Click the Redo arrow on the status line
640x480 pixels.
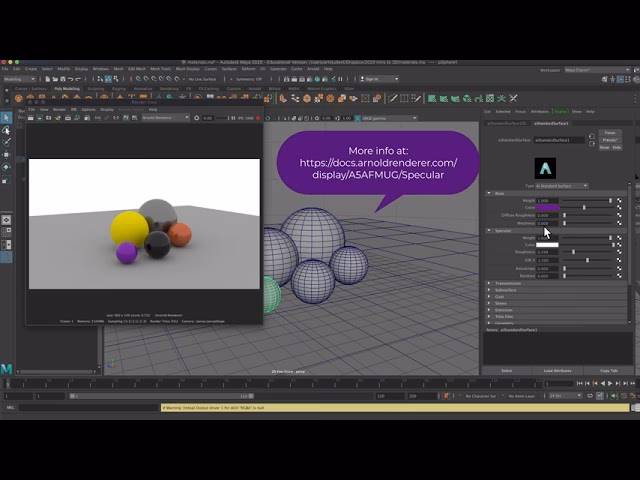tap(78, 79)
